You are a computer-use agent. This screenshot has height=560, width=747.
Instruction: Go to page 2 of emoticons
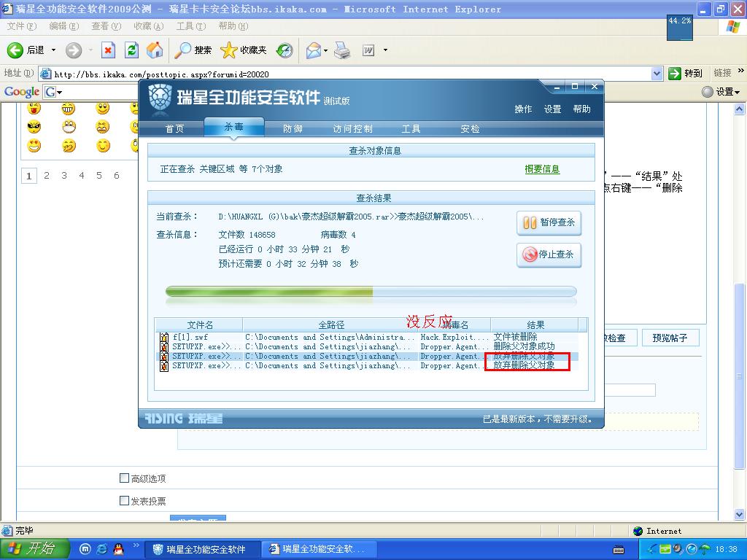[47, 176]
